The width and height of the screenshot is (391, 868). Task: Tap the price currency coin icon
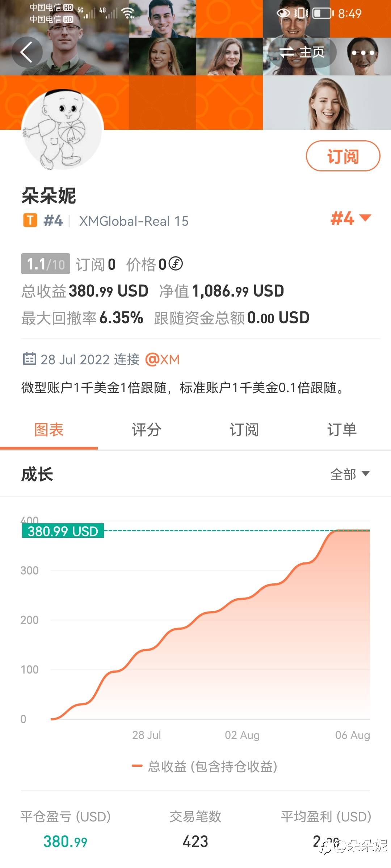(176, 264)
